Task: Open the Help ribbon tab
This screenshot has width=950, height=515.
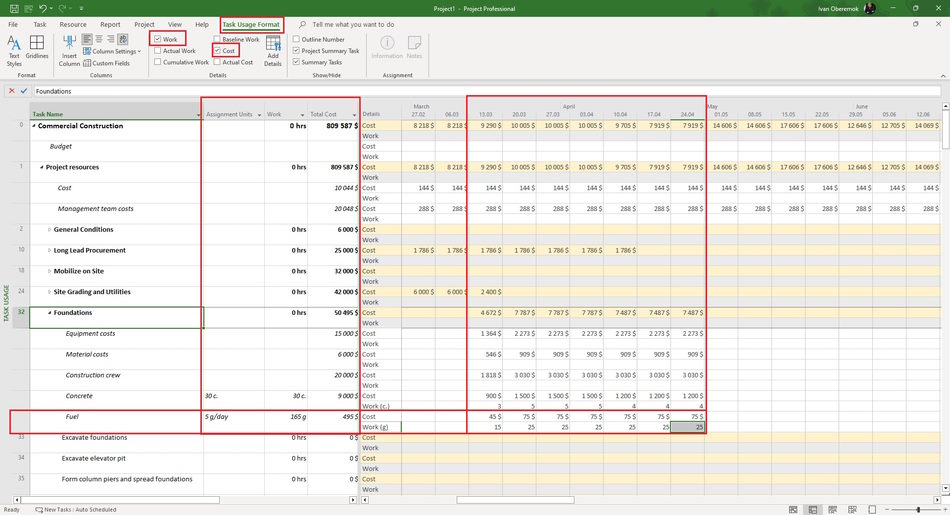Action: (x=202, y=25)
